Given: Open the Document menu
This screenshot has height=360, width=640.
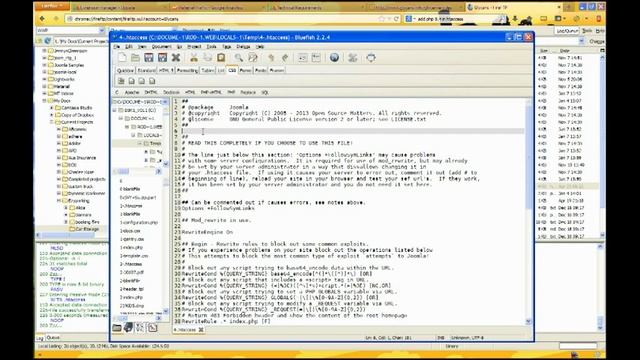Looking at the screenshot, I should click(161, 47).
